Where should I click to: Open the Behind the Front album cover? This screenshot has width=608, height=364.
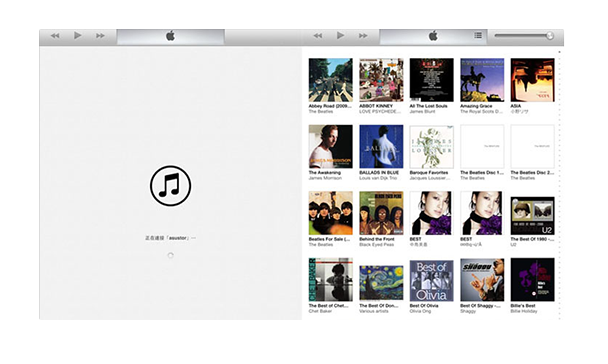tap(381, 213)
